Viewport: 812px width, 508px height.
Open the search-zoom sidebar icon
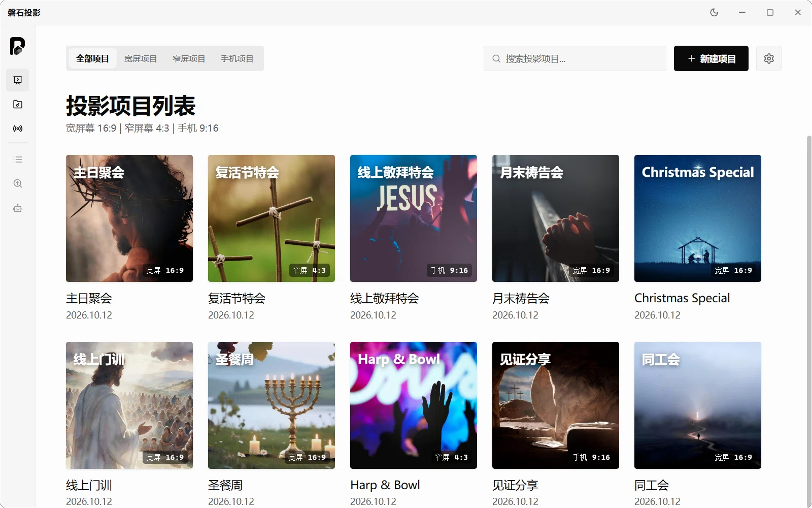point(18,183)
